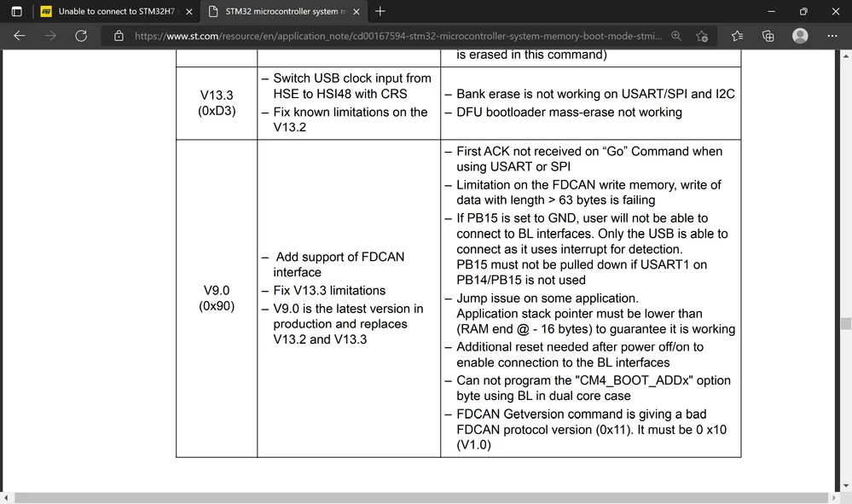
Task: Focus the st.com address bar
Action: (398, 36)
